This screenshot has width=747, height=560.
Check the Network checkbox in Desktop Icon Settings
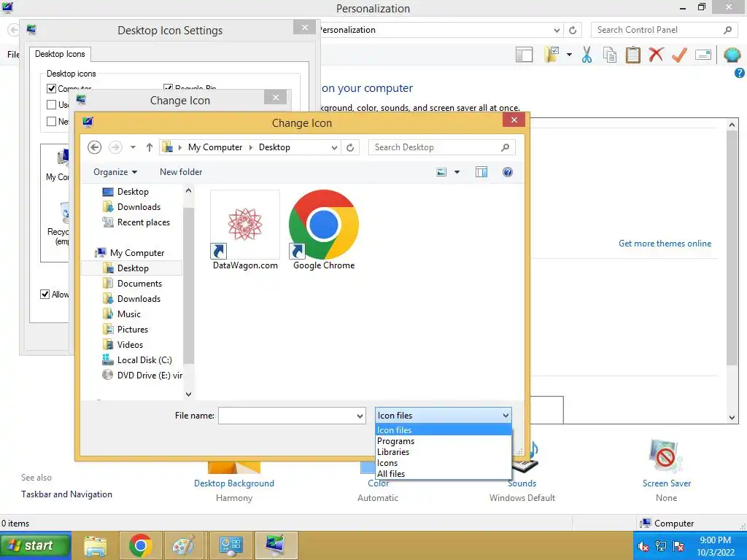pyautogui.click(x=52, y=122)
